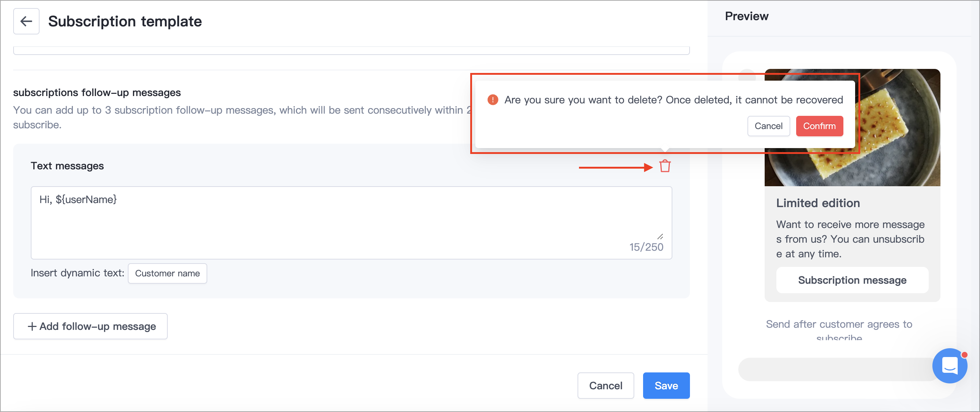Confirm the delete action
The image size is (980, 412).
click(819, 126)
